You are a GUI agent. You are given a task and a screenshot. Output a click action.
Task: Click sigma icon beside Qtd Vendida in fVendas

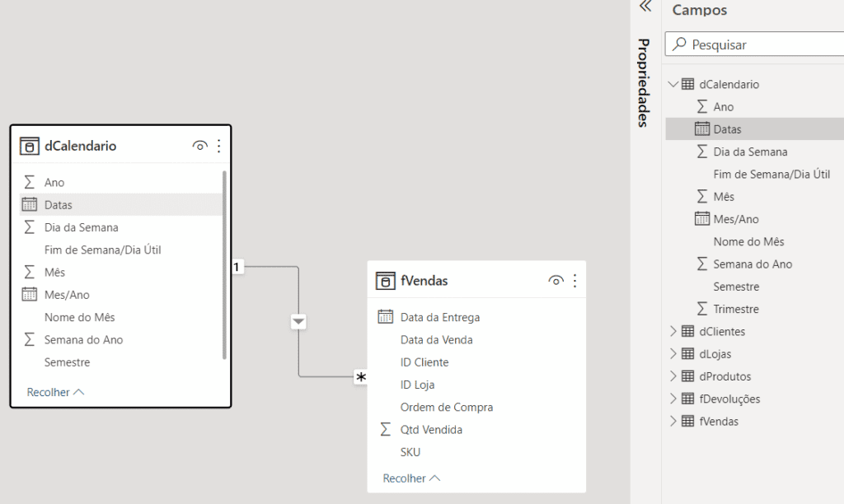(x=386, y=429)
